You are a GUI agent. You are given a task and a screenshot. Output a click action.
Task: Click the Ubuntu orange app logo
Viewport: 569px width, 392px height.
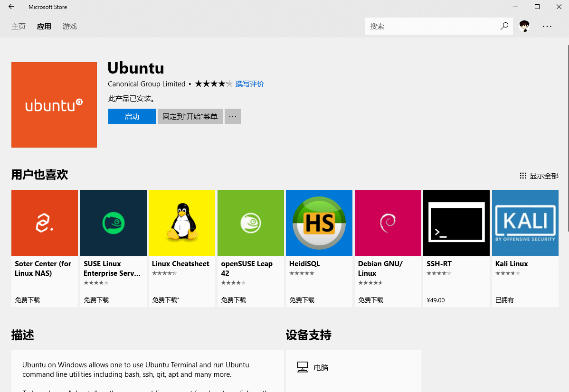pos(54,105)
